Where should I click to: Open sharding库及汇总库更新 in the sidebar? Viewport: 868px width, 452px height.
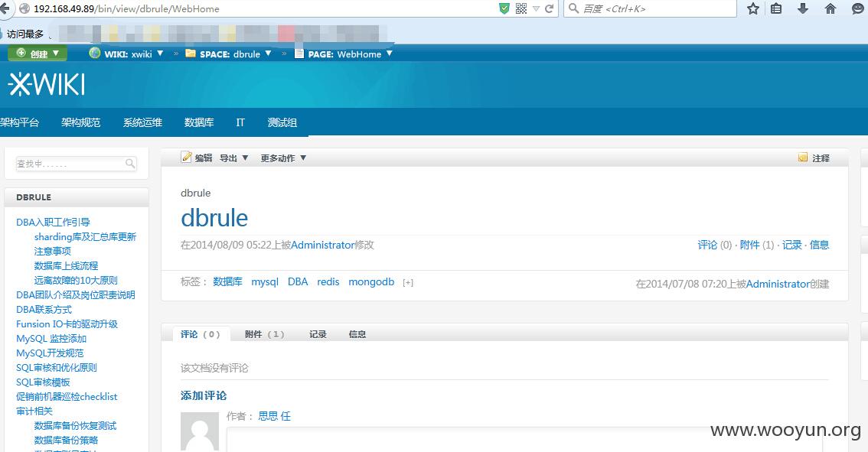click(85, 236)
